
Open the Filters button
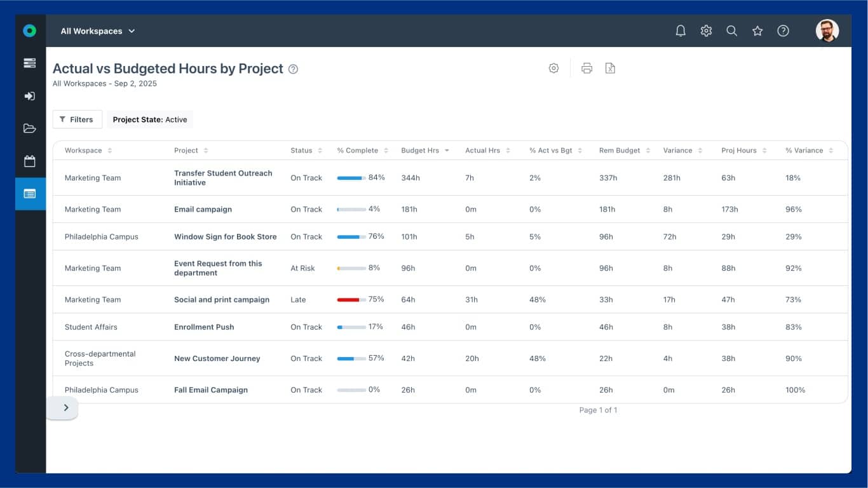(77, 119)
